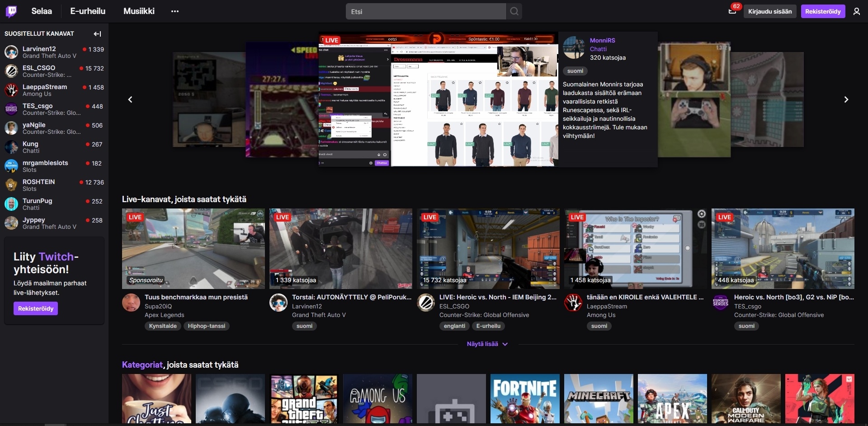Open Larvinen12 channel avatar in sidebar
This screenshot has height=426, width=868.
[x=11, y=52]
